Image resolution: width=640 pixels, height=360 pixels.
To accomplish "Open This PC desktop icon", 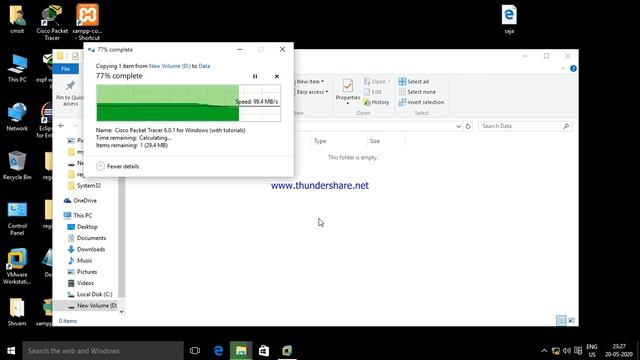I will [x=17, y=68].
